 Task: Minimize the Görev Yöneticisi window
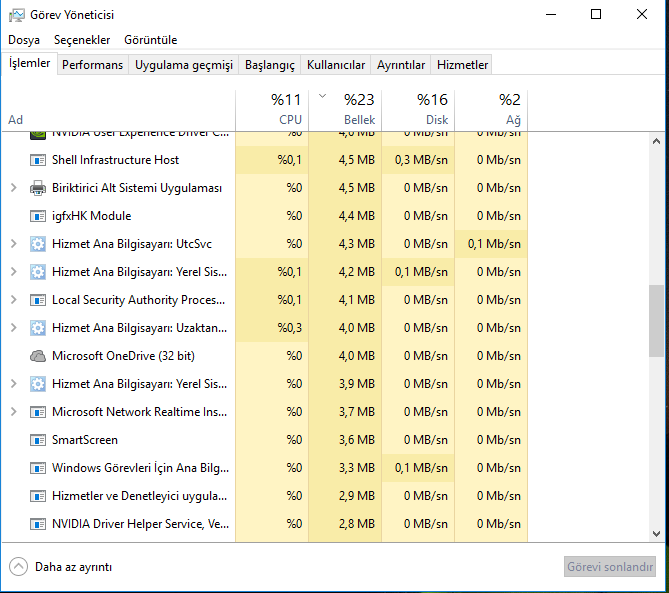[551, 15]
